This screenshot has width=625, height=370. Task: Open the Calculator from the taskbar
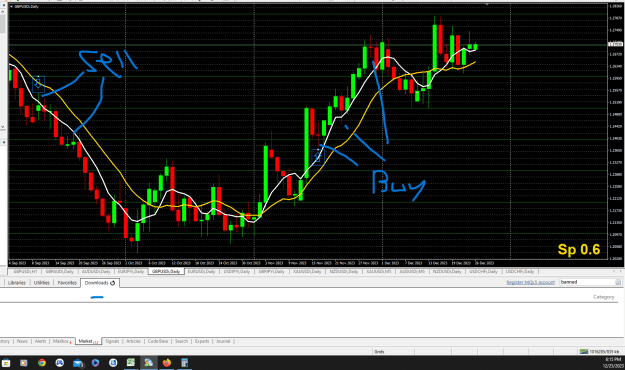[x=184, y=363]
